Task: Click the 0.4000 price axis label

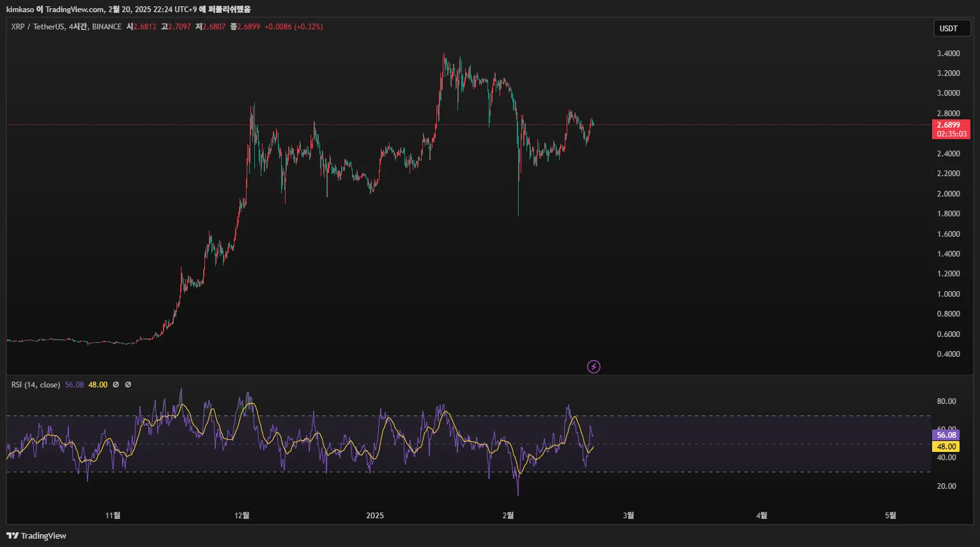Action: 949,354
